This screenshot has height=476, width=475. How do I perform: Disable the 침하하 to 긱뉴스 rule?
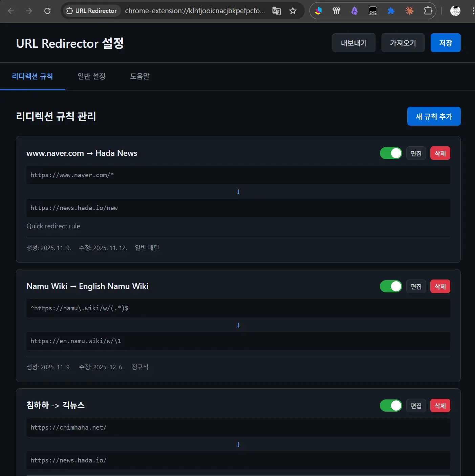pos(391,406)
